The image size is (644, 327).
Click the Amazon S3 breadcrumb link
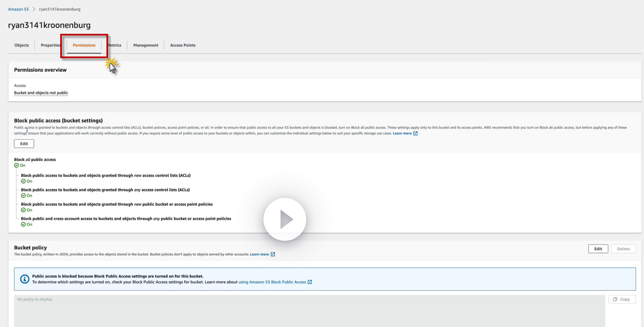(x=18, y=9)
